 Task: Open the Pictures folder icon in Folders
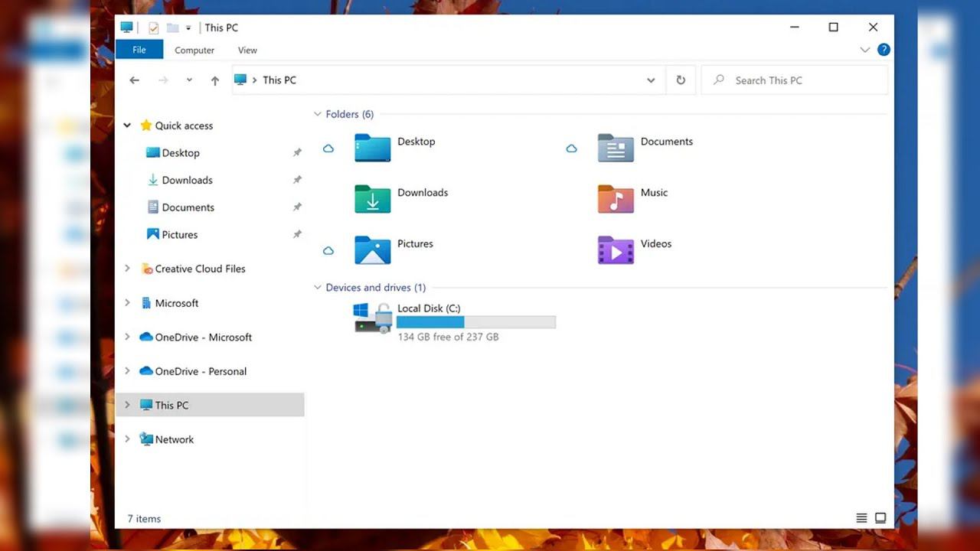pos(373,250)
